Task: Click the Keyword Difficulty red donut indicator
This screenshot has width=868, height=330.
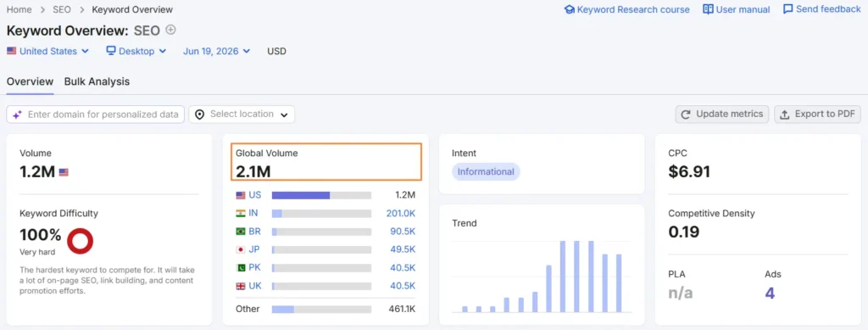Action: click(81, 241)
